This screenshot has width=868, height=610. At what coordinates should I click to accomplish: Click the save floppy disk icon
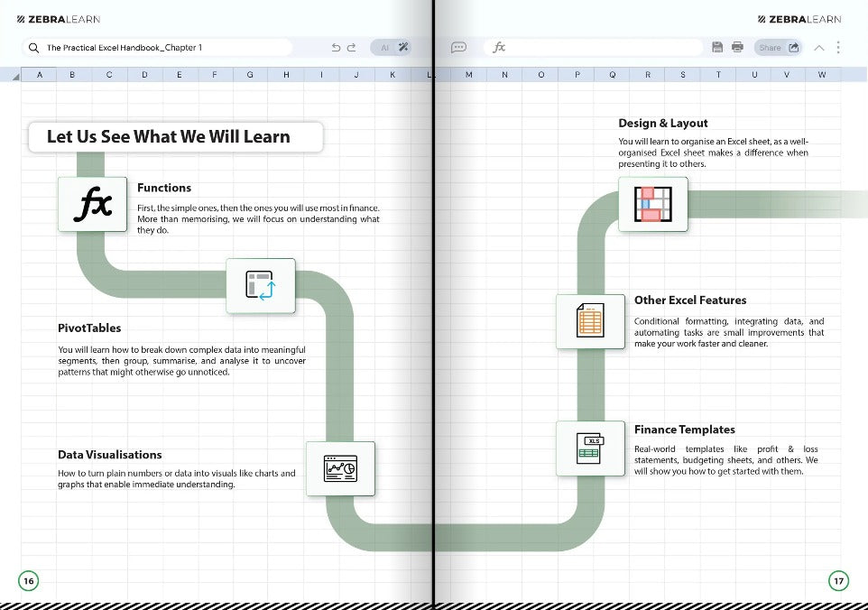coord(717,47)
